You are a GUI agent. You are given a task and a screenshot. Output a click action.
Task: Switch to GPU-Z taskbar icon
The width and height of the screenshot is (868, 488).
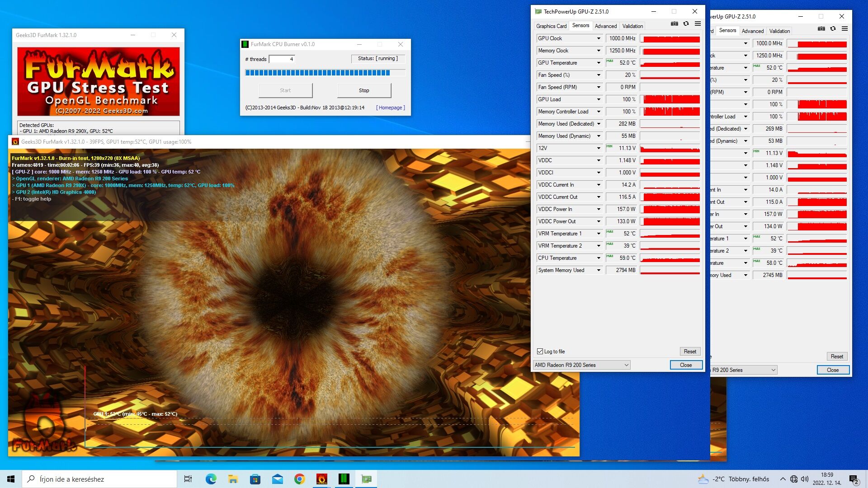pyautogui.click(x=366, y=479)
